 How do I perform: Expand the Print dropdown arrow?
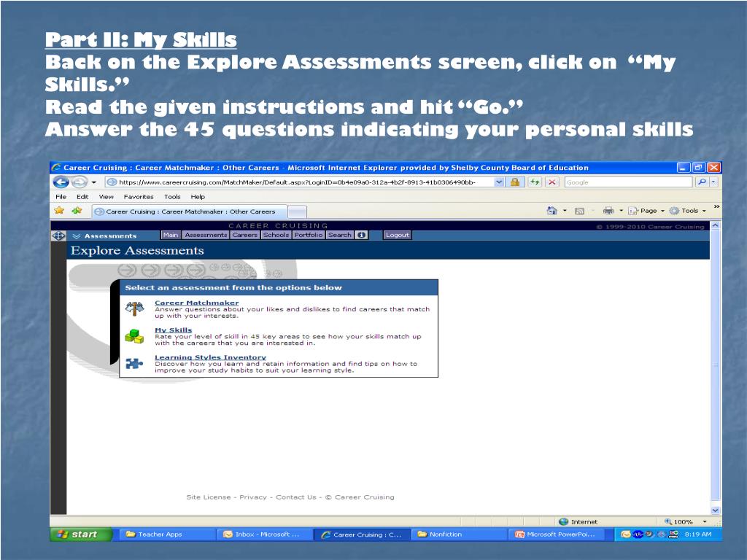coord(621,211)
